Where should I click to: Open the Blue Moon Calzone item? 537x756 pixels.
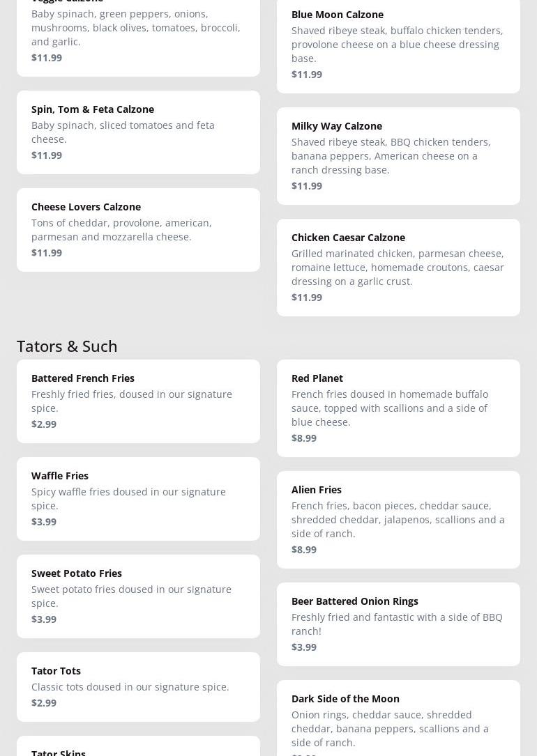[398, 45]
